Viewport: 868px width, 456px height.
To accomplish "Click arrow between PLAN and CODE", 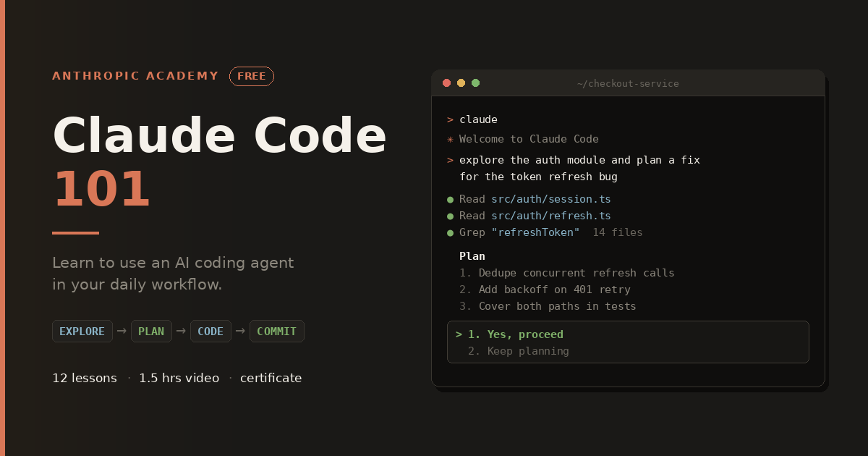I will pyautogui.click(x=181, y=332).
